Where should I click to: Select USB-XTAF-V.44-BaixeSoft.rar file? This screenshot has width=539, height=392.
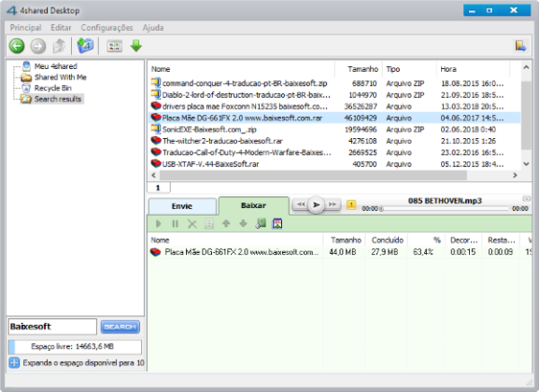(x=334, y=164)
